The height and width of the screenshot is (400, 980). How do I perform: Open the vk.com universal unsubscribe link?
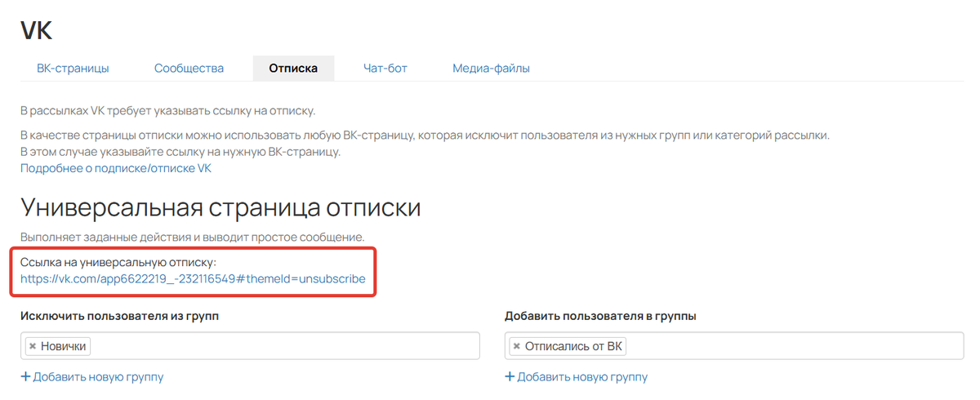(x=193, y=278)
